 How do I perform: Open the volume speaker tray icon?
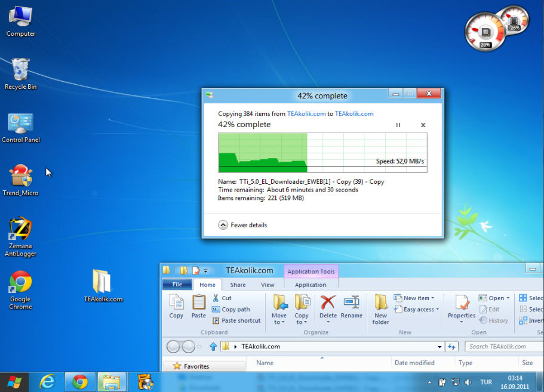[x=468, y=382]
